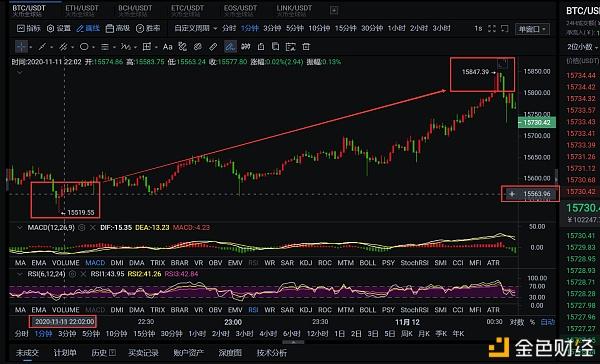Enable VOLUME indicator below MACD chart

(x=65, y=263)
